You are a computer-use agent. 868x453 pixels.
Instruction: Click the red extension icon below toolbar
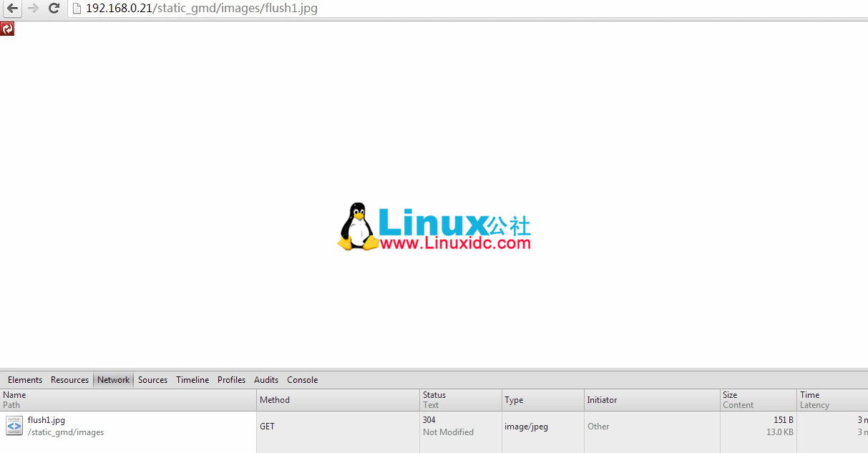(x=7, y=29)
